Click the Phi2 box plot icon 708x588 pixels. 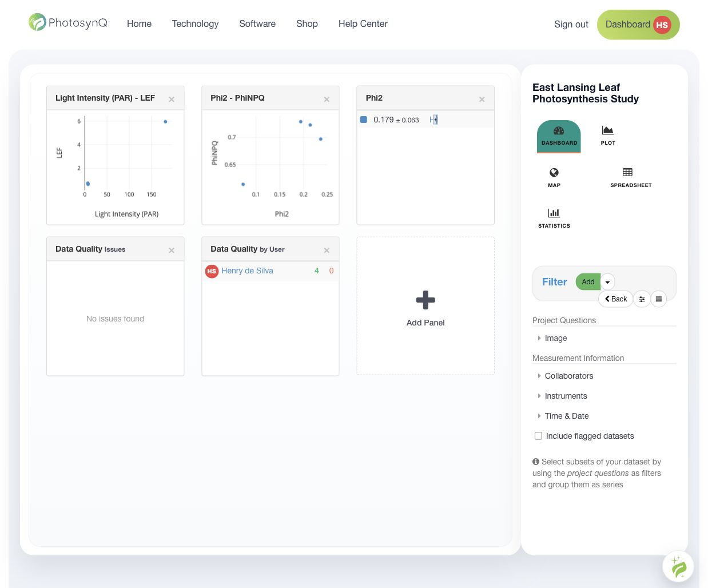434,120
